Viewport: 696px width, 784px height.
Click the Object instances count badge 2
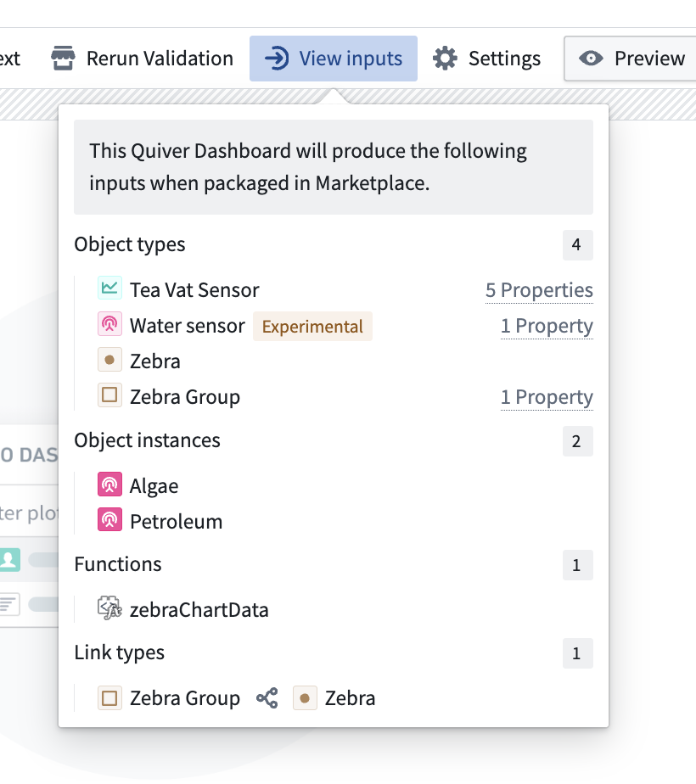click(577, 441)
